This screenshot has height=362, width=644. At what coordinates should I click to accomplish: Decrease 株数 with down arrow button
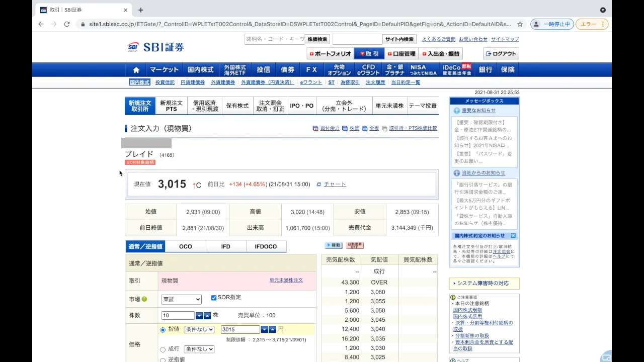[x=199, y=316]
